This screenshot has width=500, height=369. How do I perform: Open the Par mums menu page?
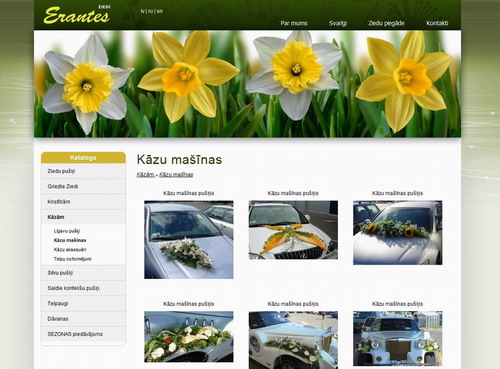294,23
